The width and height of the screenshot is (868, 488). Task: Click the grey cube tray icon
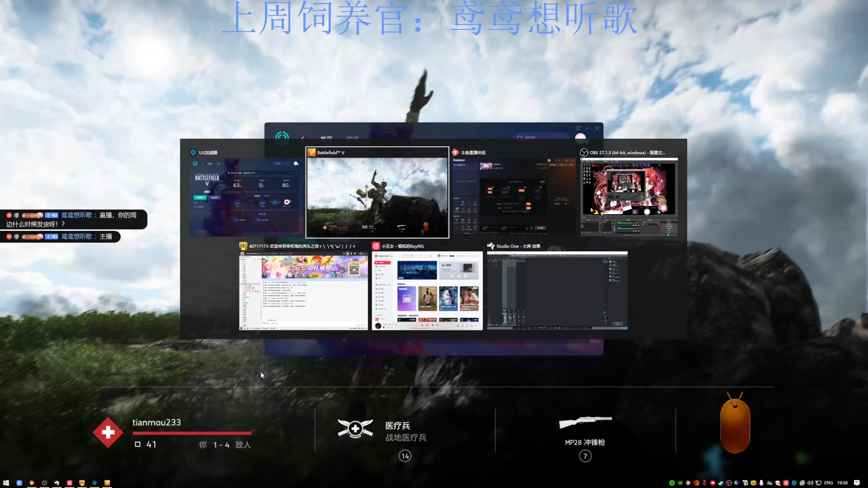[x=737, y=483]
